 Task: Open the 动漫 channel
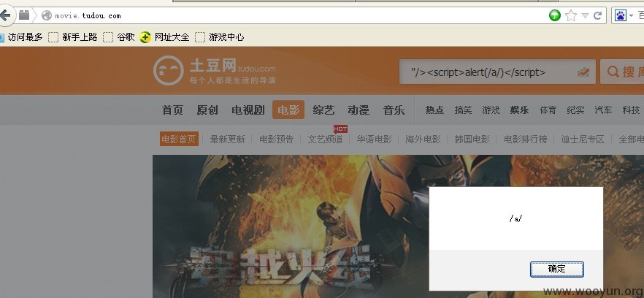[x=359, y=110]
